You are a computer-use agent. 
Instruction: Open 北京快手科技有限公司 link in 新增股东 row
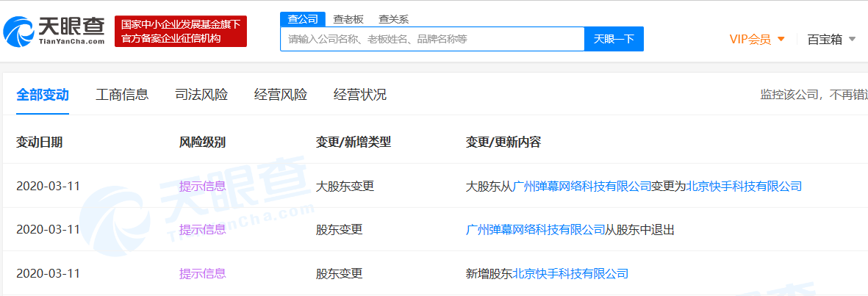click(x=571, y=272)
